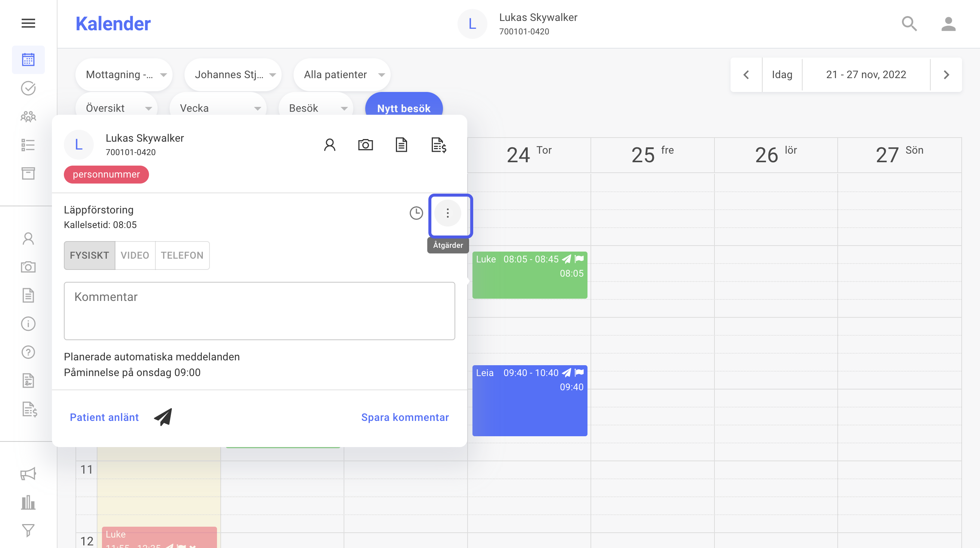This screenshot has width=980, height=548.
Task: Click the 24 Tor day header
Action: pos(529,155)
